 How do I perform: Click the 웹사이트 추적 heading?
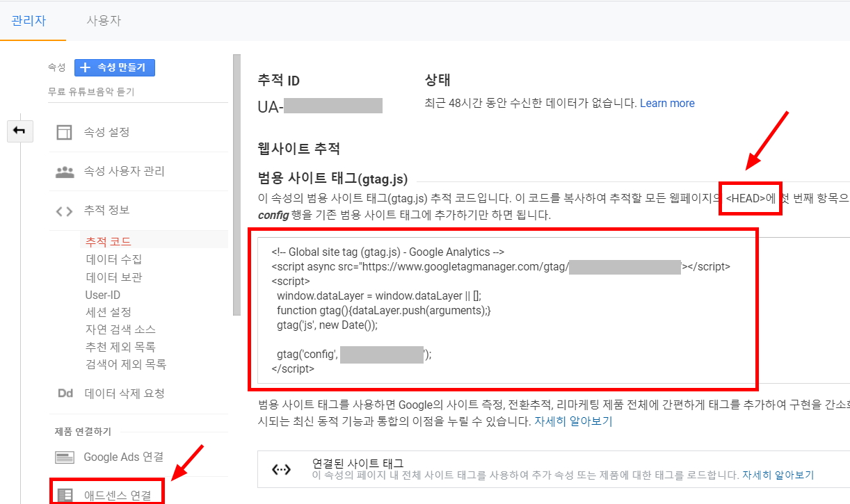pos(298,149)
